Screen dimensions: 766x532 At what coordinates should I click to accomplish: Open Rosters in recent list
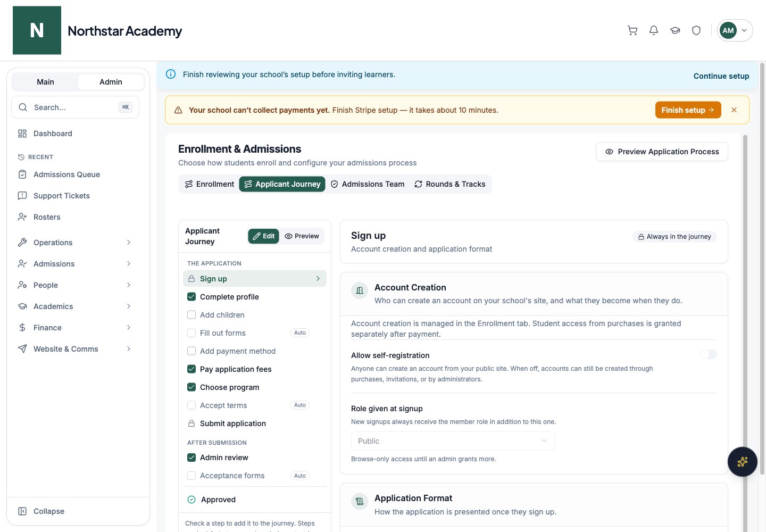pos(75,217)
